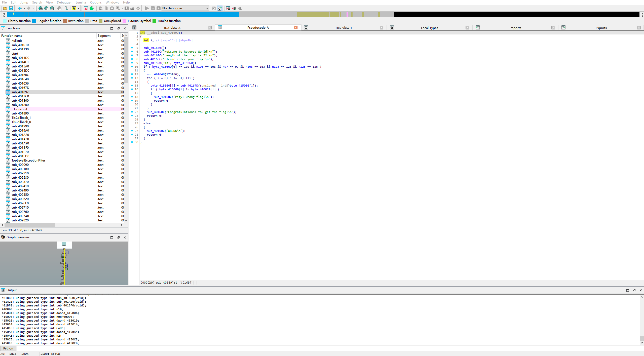
Task: Open the No debugger dropdown
Action: pyautogui.click(x=207, y=8)
